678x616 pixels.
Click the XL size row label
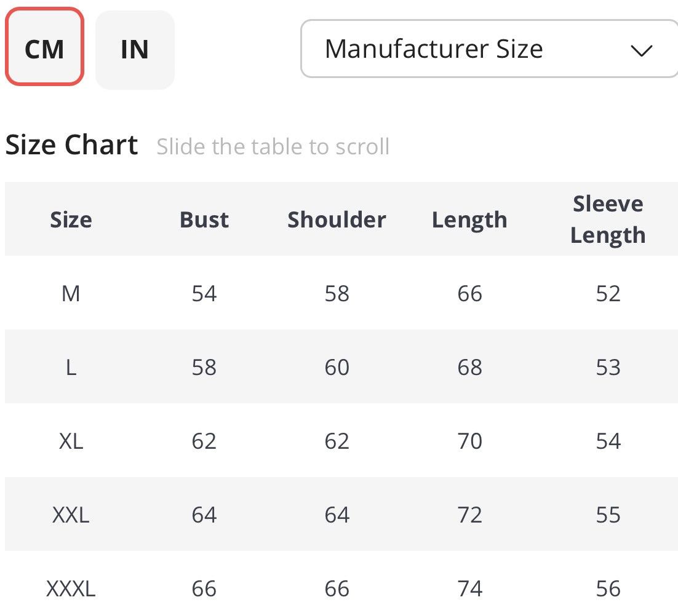coord(71,441)
